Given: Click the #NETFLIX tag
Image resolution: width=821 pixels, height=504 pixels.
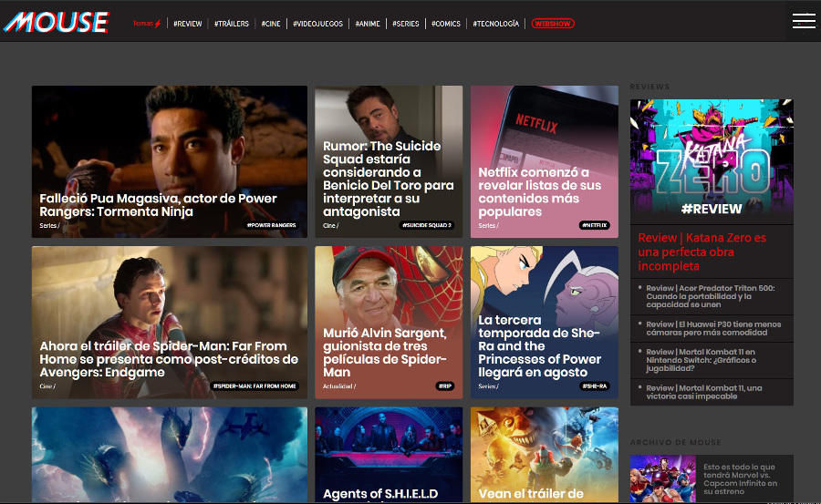Looking at the screenshot, I should [595, 226].
